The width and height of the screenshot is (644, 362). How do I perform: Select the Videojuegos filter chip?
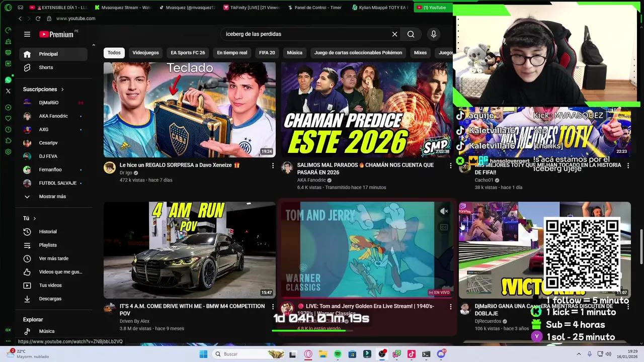point(145,53)
